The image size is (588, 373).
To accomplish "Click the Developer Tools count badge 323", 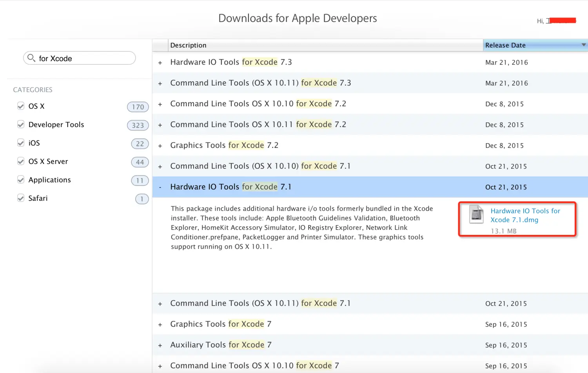I will coord(138,125).
